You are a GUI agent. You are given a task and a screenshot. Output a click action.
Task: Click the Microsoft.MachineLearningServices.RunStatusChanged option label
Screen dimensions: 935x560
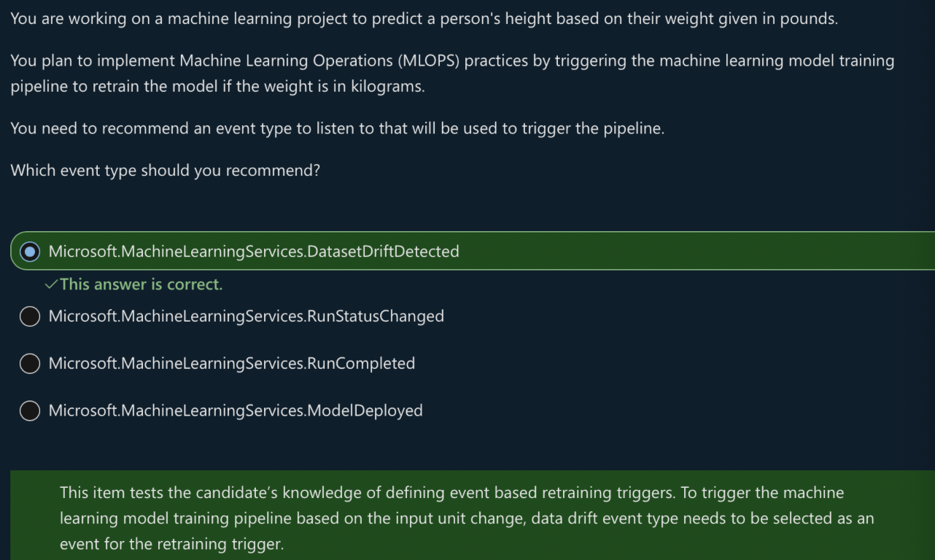(246, 316)
